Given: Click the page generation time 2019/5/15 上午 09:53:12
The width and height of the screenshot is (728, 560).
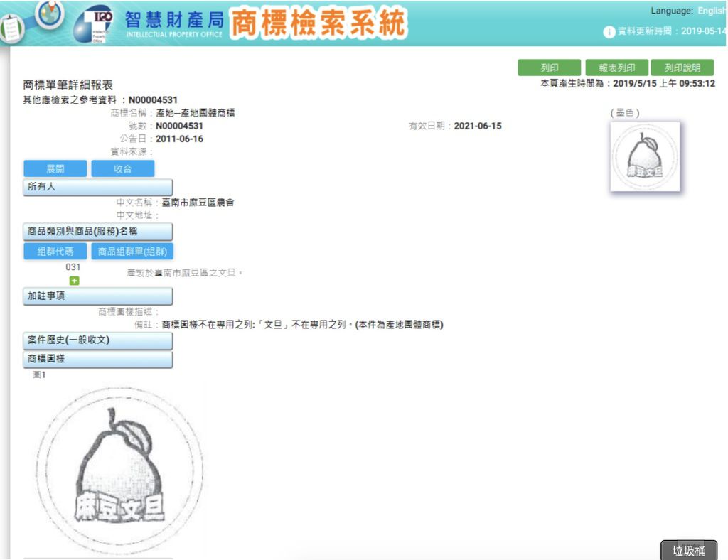Looking at the screenshot, I should [x=664, y=84].
